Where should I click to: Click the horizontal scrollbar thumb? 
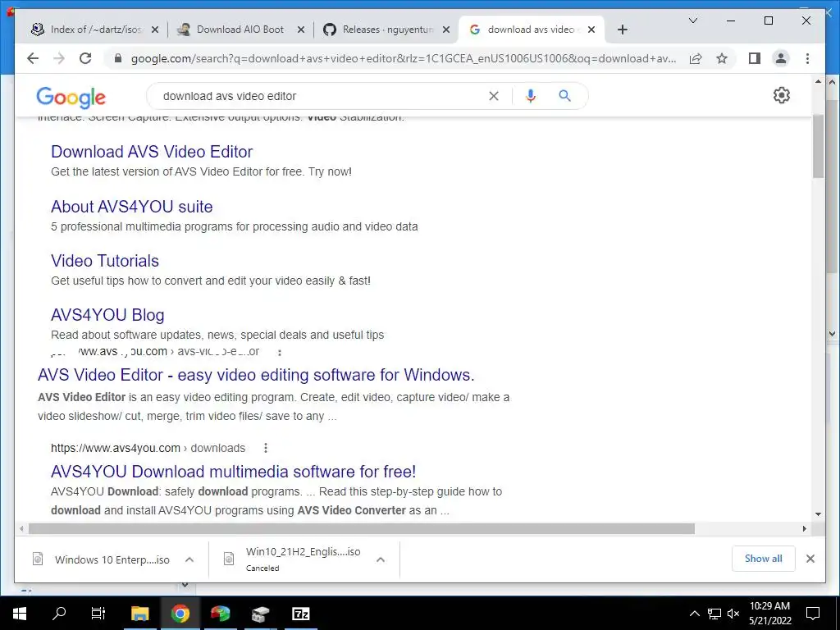[x=362, y=529]
